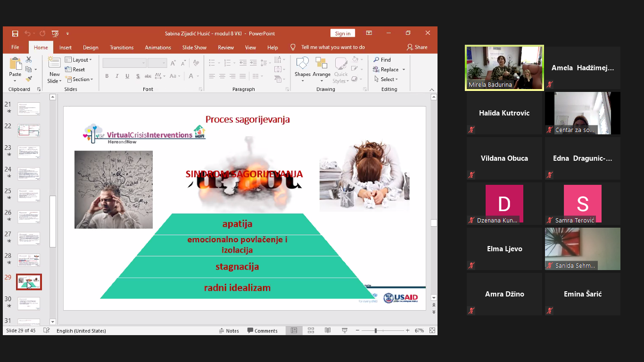Click the Cut scissors icon
Image resolution: width=644 pixels, height=362 pixels.
29,60
